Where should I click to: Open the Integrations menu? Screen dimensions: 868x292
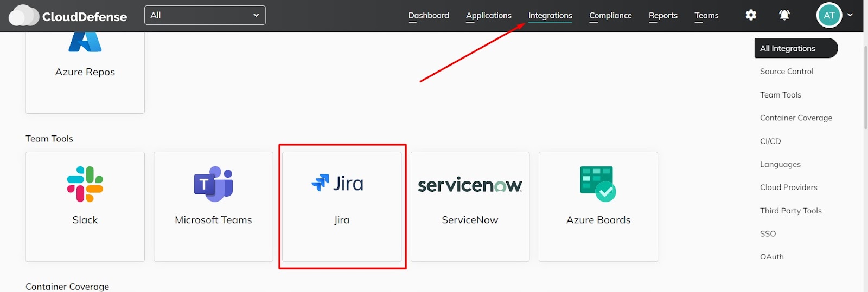pyautogui.click(x=550, y=16)
